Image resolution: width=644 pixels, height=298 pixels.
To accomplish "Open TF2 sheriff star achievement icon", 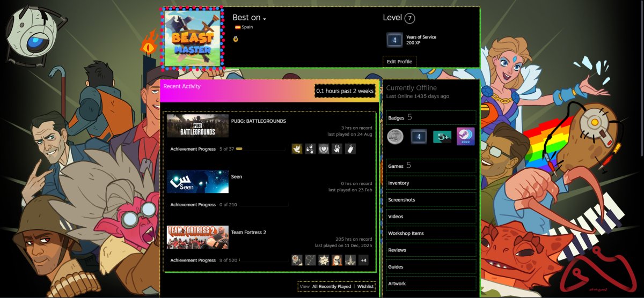I will click(x=324, y=260).
